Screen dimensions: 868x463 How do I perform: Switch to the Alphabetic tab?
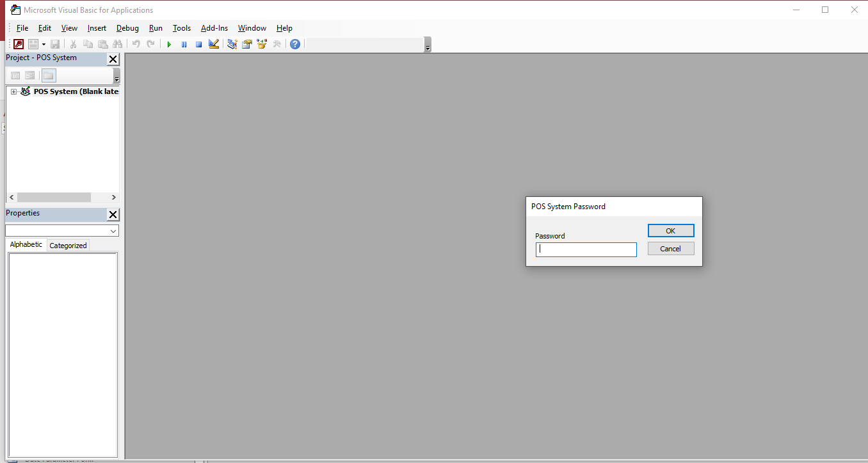pyautogui.click(x=26, y=244)
